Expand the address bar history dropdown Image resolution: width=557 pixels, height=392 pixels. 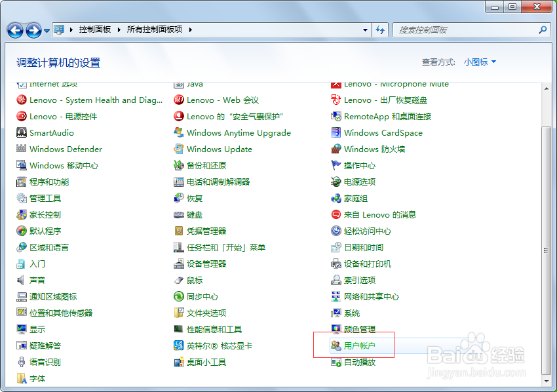365,30
